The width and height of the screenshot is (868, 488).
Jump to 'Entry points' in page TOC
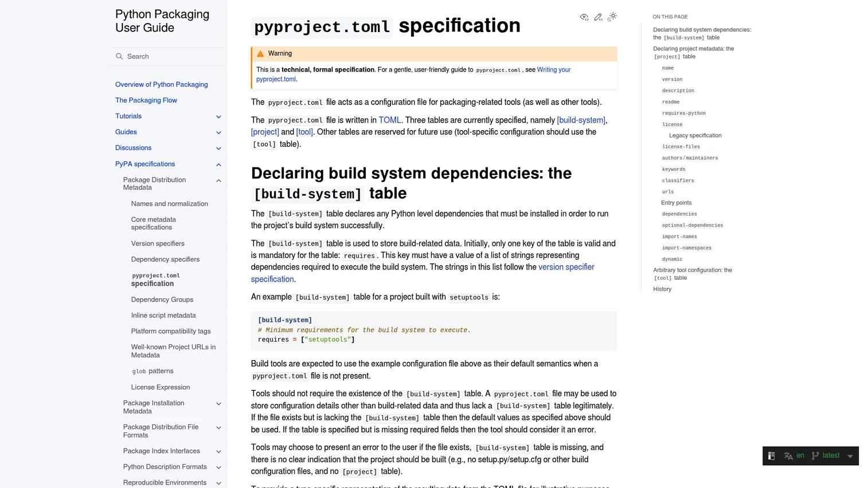(676, 202)
